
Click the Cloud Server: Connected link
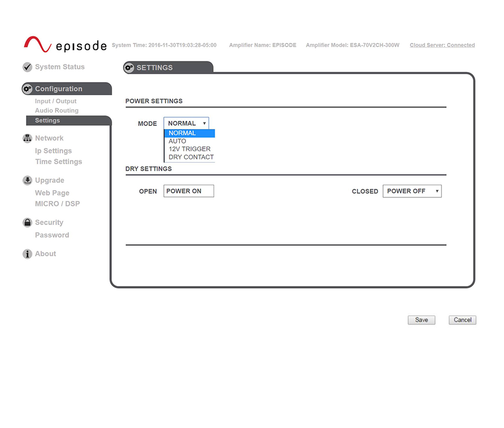[x=442, y=45]
